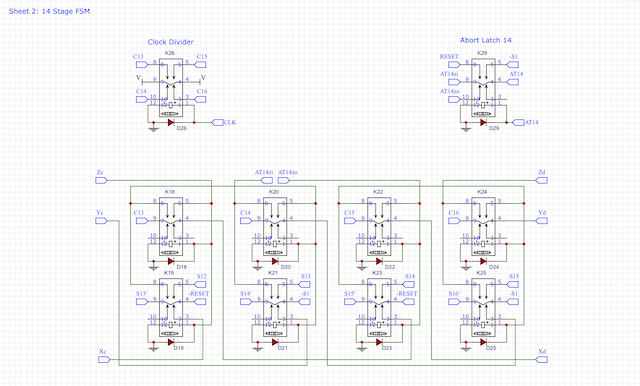Select diode D18
The image size is (640, 386).
point(171,261)
